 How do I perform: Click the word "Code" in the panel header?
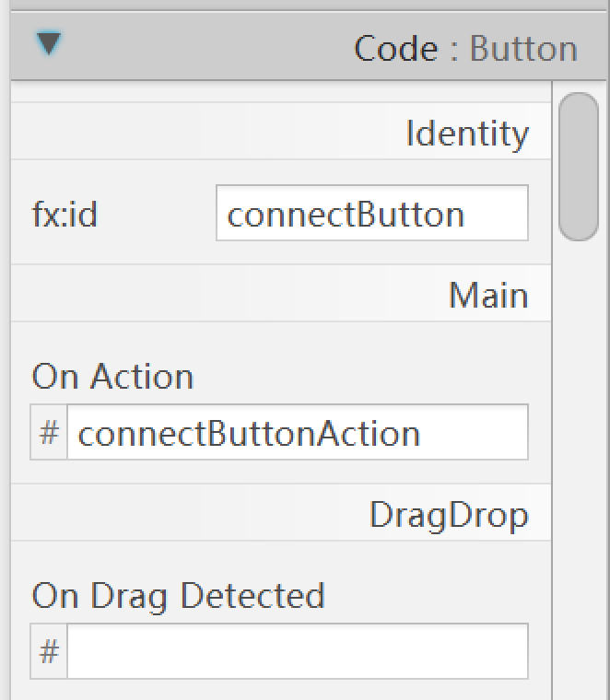coord(395,48)
